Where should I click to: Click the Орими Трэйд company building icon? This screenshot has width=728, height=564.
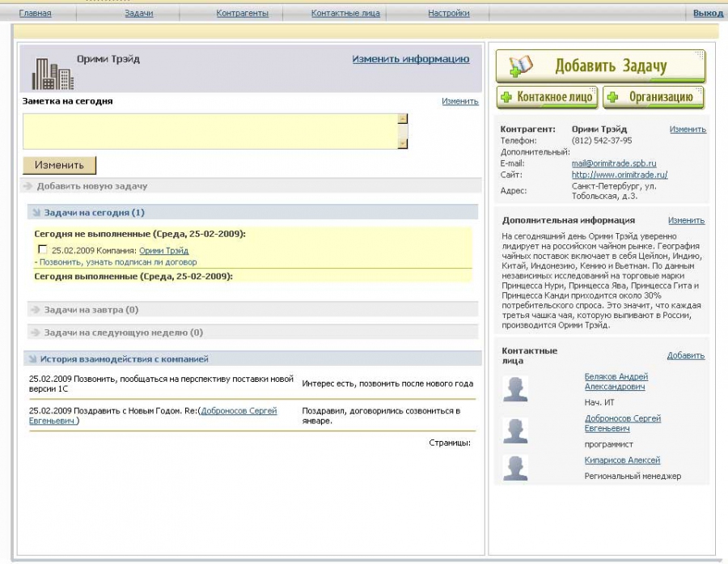click(53, 74)
